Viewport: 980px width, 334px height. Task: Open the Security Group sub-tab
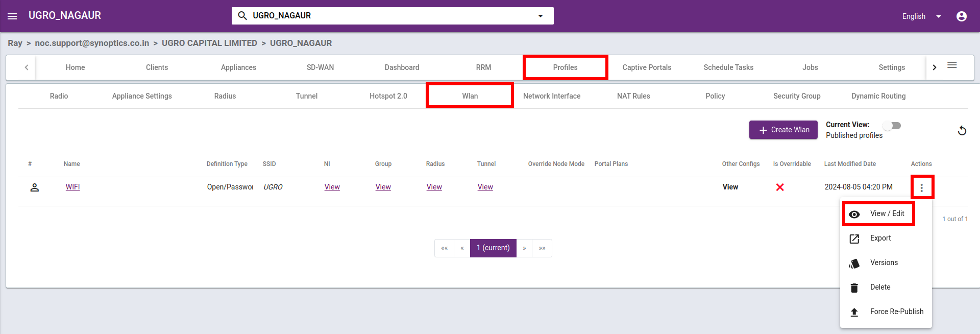click(x=797, y=96)
